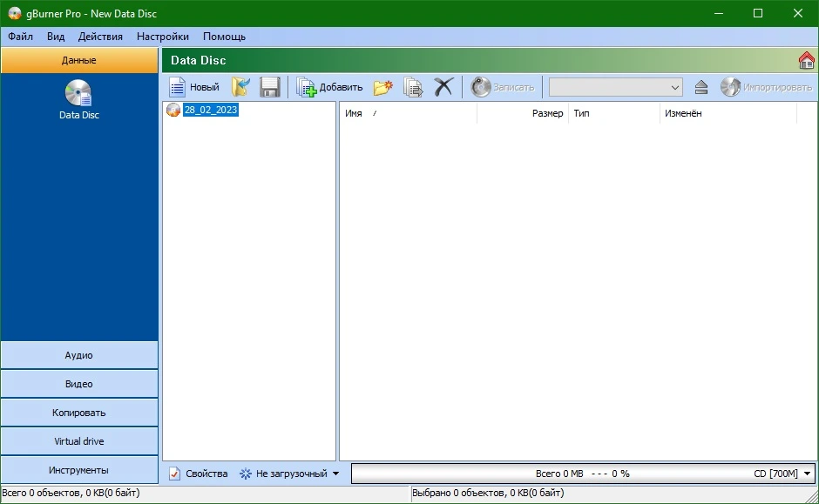Click the Свойства properties button

click(199, 474)
